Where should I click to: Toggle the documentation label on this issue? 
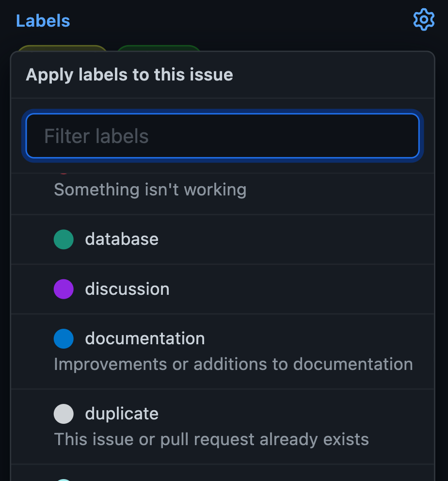(x=144, y=338)
